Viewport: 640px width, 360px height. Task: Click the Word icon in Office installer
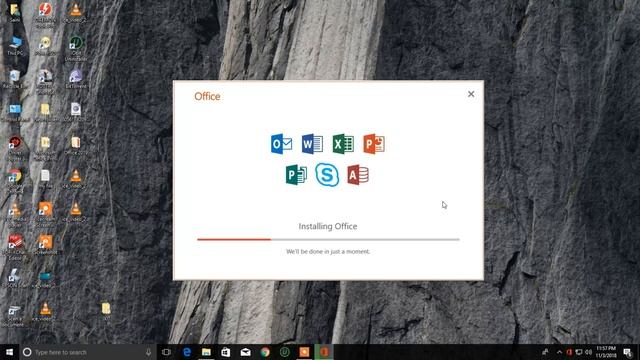coord(312,144)
